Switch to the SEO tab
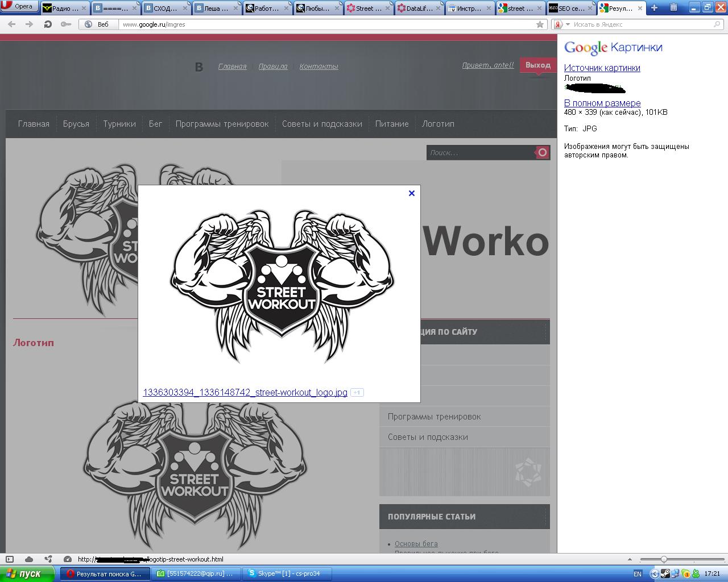Screen dimensions: 728x582 tap(568, 8)
